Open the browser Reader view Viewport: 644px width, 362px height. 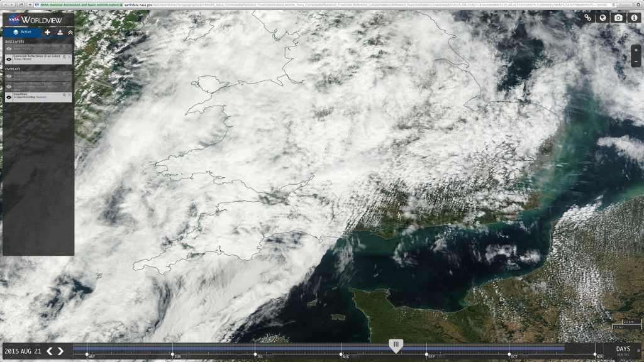point(625,5)
